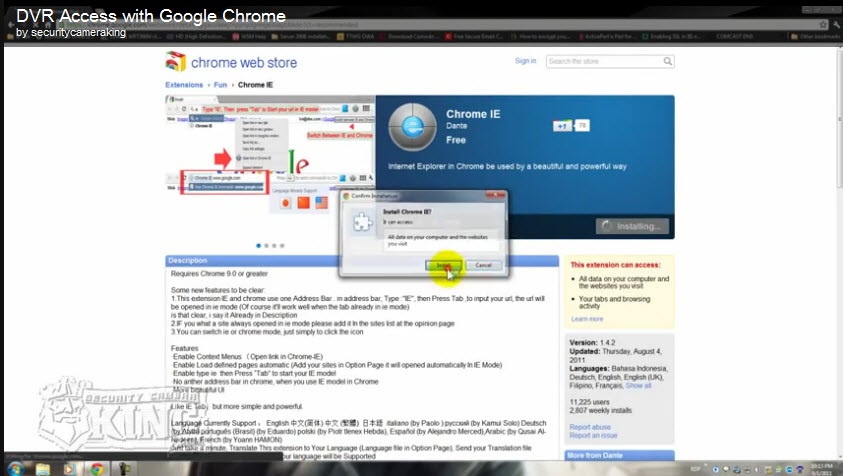Click the bookmark star in address bar
Image resolution: width=843 pixels, height=476 pixels.
[823, 24]
